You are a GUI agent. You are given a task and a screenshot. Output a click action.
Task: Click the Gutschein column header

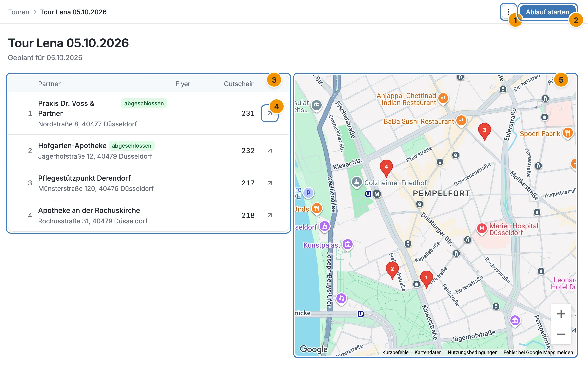239,84
